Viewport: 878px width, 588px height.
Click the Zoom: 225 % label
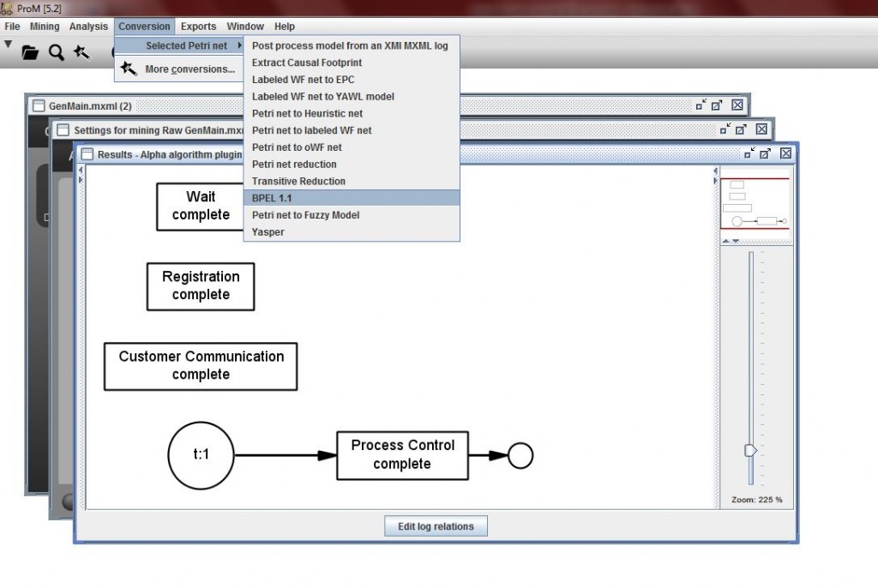pos(756,500)
